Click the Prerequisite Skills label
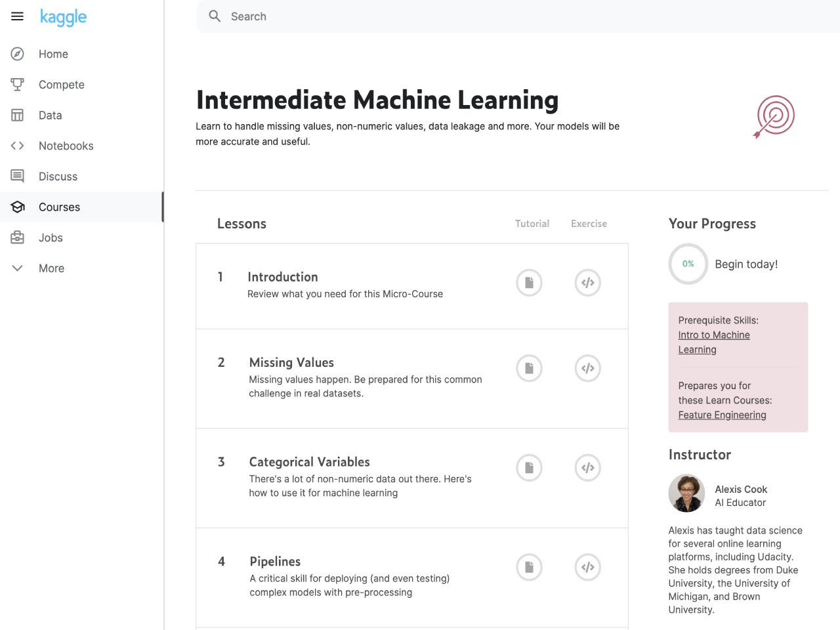This screenshot has width=840, height=630. (718, 320)
